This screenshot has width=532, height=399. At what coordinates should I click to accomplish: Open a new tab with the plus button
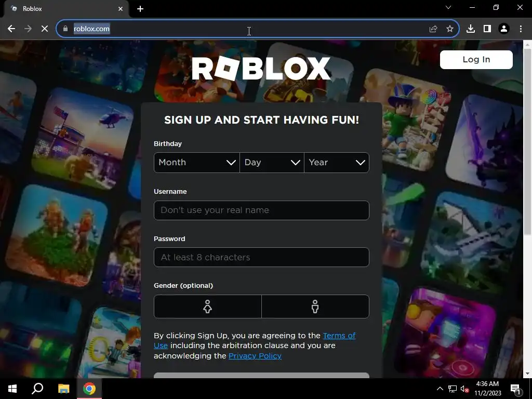(x=140, y=9)
